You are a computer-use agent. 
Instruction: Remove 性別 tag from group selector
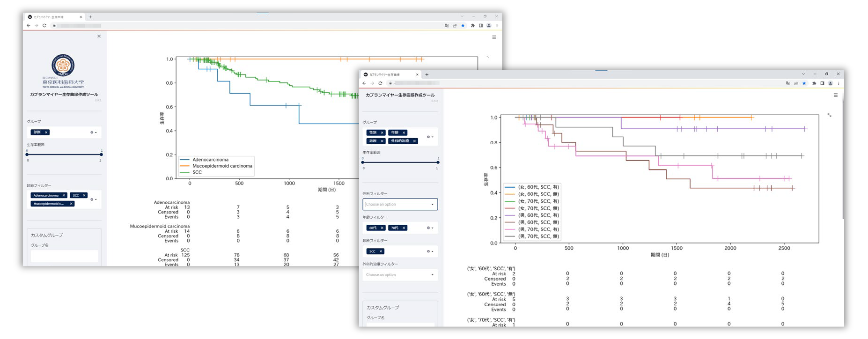pyautogui.click(x=382, y=133)
